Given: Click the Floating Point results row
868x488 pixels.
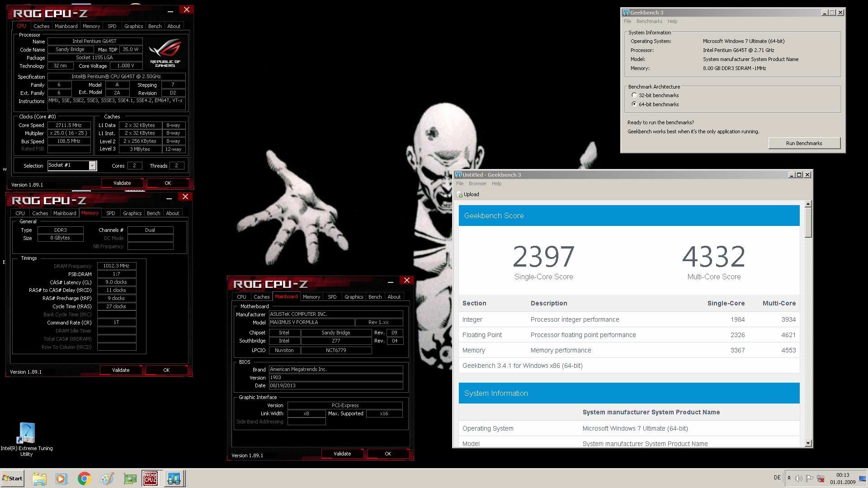Looking at the screenshot, I should 629,335.
